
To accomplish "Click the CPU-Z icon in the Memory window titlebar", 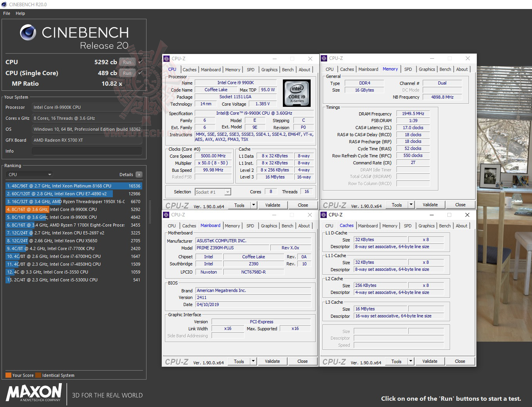I will coord(324,58).
